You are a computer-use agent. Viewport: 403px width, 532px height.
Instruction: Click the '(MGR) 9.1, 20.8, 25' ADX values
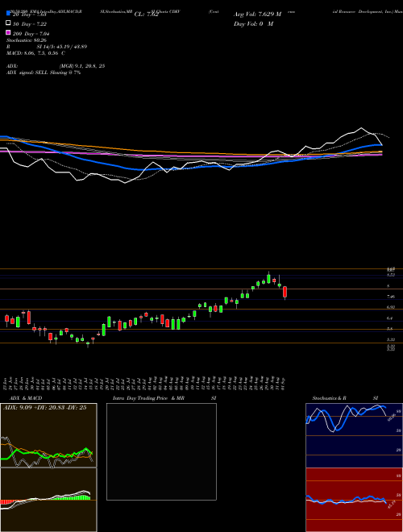[x=81, y=66]
